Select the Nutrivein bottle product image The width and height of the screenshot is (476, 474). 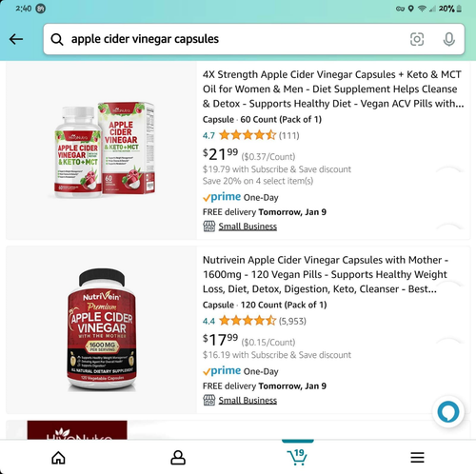[x=102, y=329]
